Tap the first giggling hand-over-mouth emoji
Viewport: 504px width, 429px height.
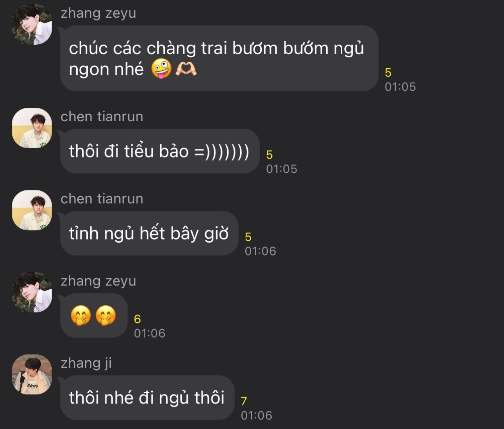coord(81,315)
